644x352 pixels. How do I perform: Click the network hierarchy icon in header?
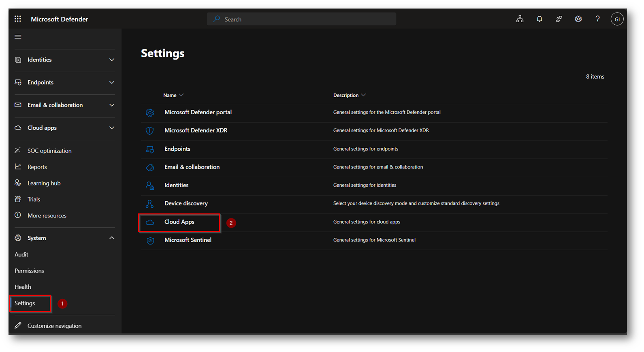(520, 19)
